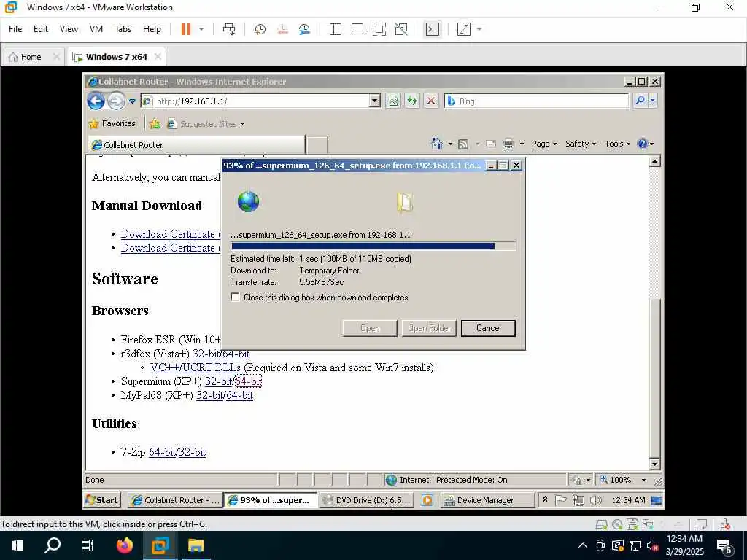The image size is (747, 560).
Task: Click the RSS feeds icon
Action: click(463, 144)
